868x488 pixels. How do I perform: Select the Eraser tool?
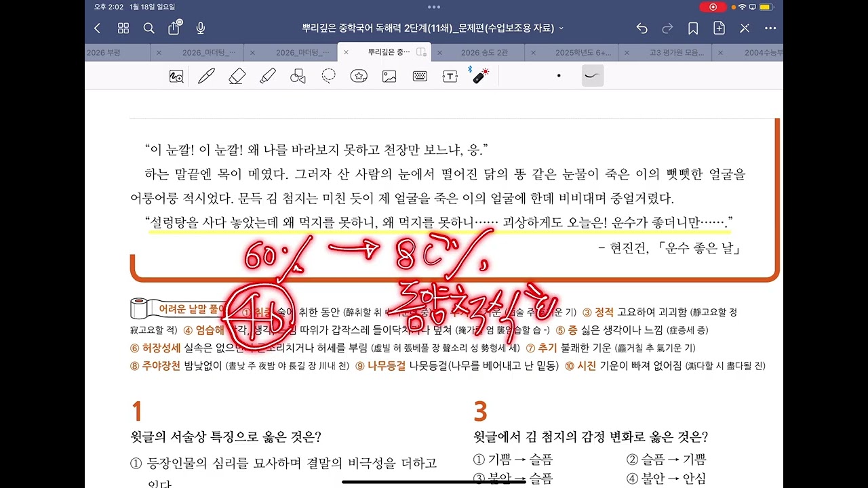pos(237,76)
